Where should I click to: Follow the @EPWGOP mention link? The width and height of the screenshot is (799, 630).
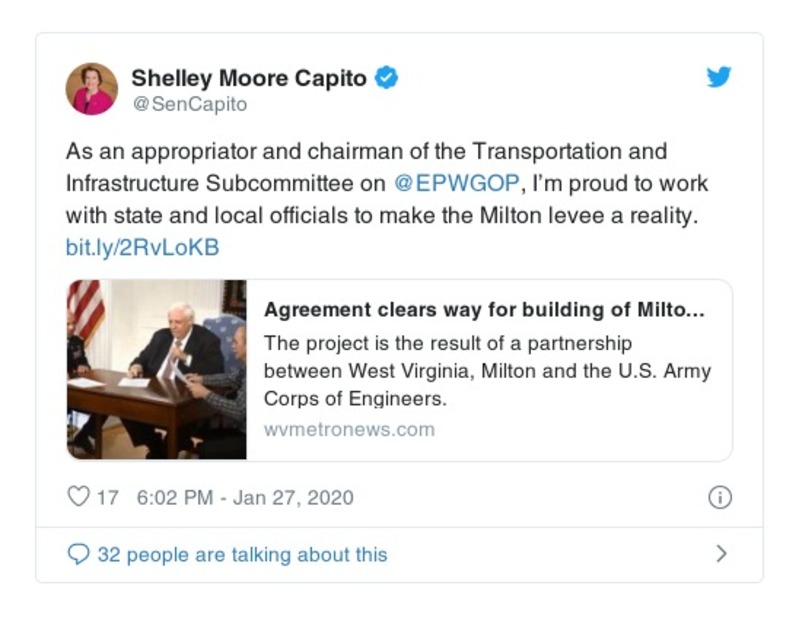[x=457, y=184]
